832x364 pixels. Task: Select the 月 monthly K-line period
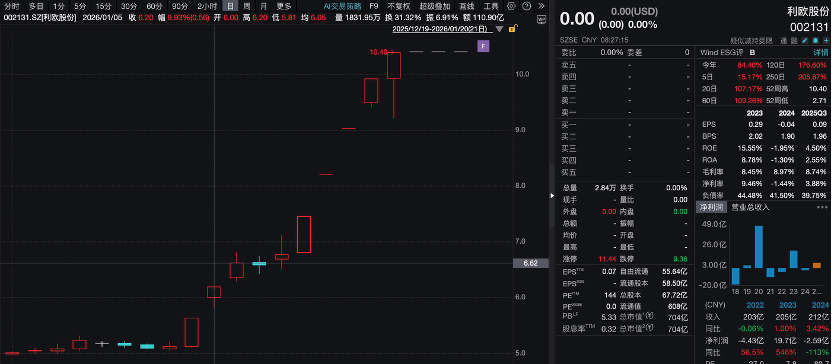[x=264, y=6]
